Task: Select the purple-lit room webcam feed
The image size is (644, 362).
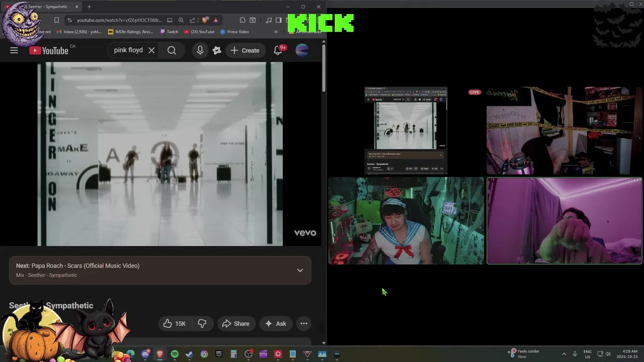Action: (565, 221)
